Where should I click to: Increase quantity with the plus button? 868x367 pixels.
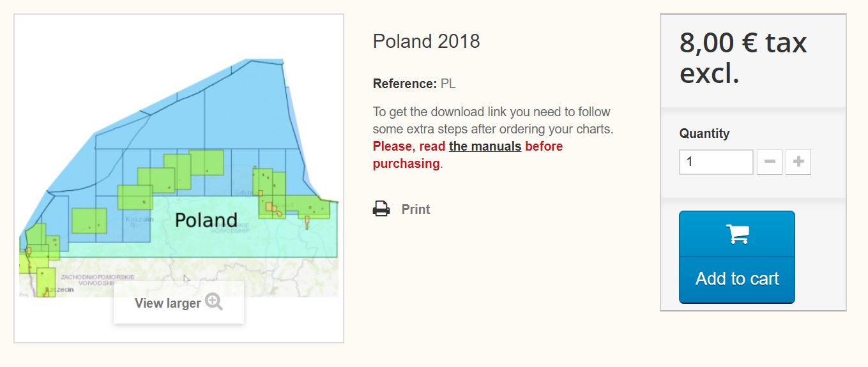point(798,162)
